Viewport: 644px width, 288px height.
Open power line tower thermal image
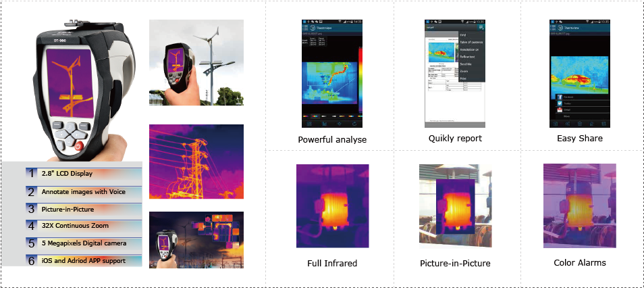click(x=196, y=160)
